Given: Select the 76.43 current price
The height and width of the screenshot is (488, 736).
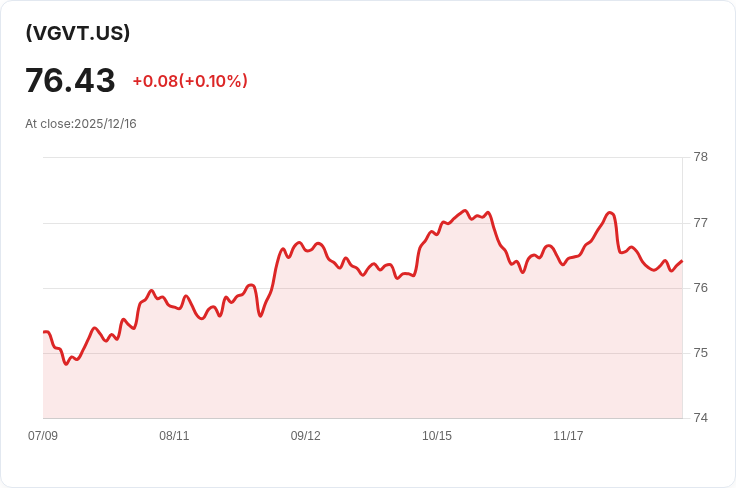Looking at the screenshot, I should 70,81.
